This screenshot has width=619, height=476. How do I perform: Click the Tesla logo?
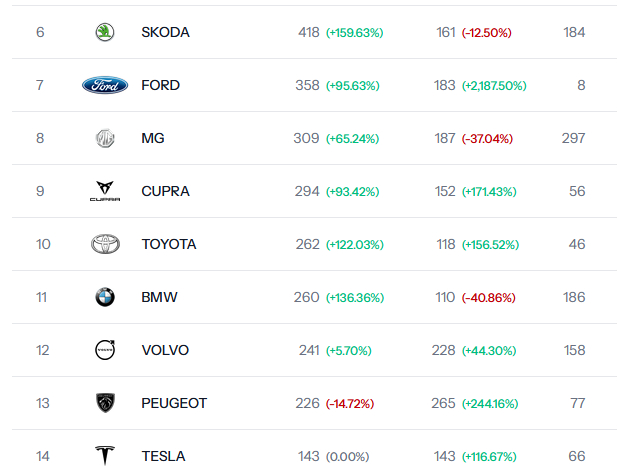(105, 456)
